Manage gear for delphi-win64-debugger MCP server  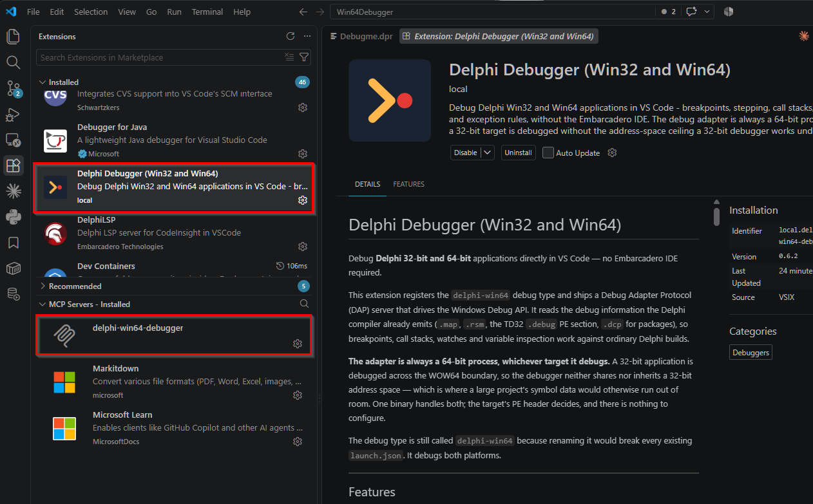(298, 344)
